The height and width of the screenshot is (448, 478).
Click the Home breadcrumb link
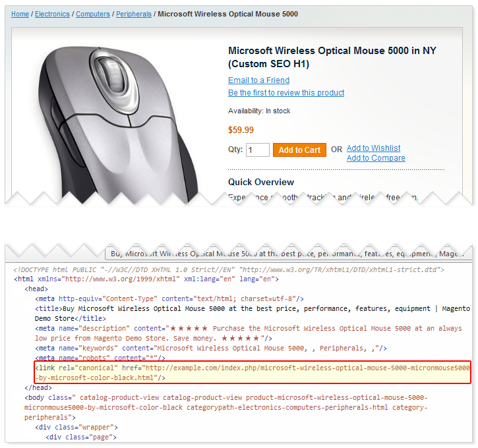pyautogui.click(x=20, y=14)
